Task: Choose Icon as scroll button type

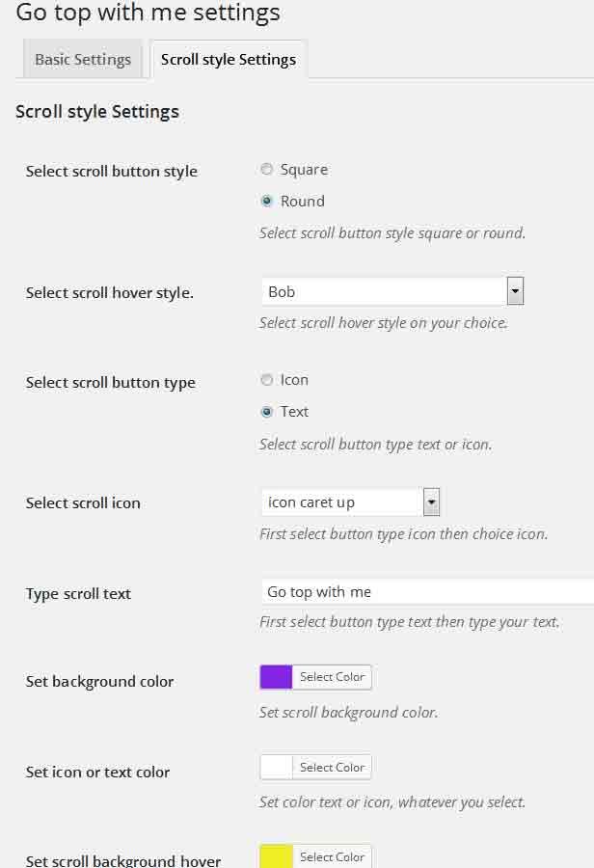Action: (x=267, y=380)
